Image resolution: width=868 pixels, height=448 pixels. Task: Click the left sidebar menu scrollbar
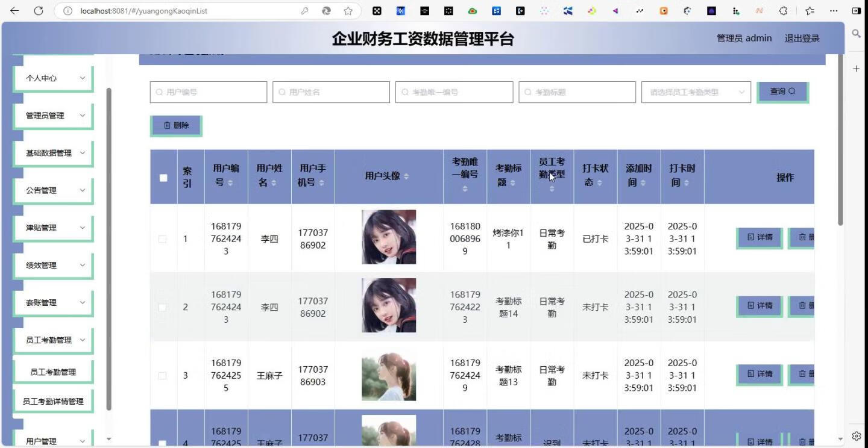(x=108, y=249)
